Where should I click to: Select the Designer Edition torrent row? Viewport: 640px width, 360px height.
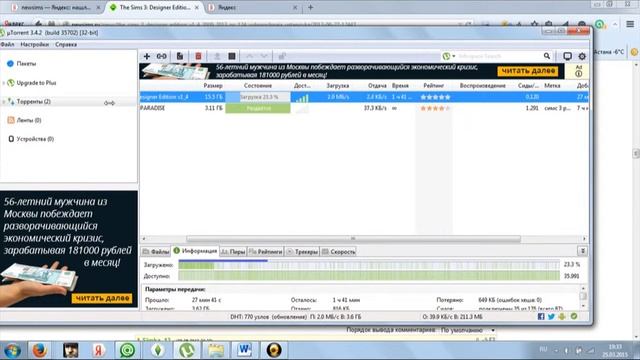tap(364, 97)
